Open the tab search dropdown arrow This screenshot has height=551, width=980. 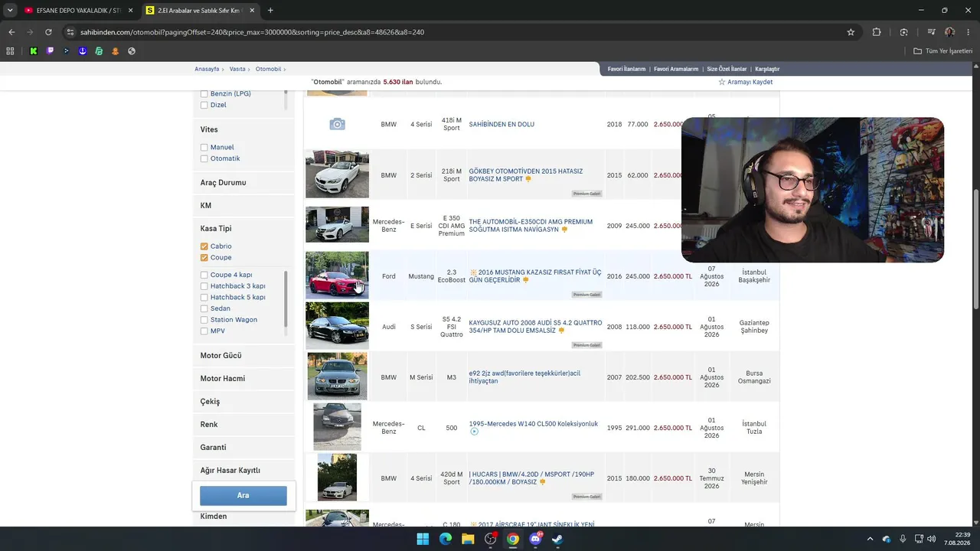(x=10, y=11)
